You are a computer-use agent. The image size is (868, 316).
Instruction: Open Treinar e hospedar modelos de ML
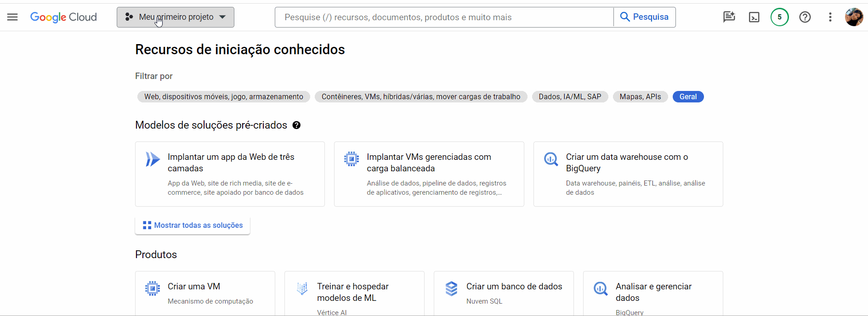(x=354, y=293)
